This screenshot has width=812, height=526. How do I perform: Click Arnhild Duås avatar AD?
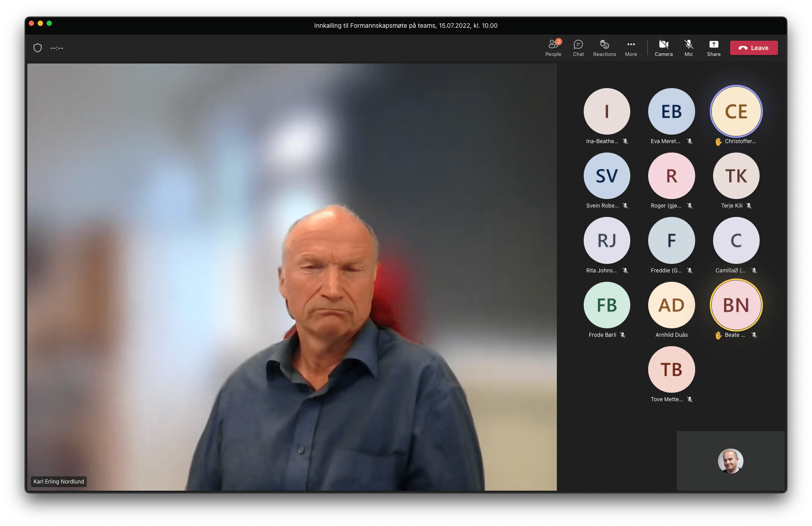click(671, 305)
